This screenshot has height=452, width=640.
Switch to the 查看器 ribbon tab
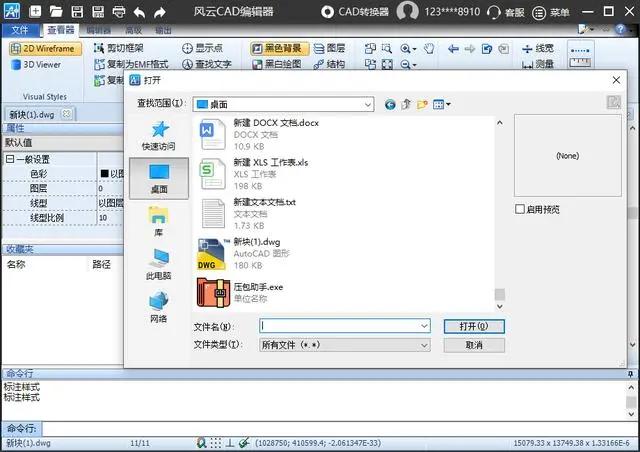pyautogui.click(x=61, y=30)
